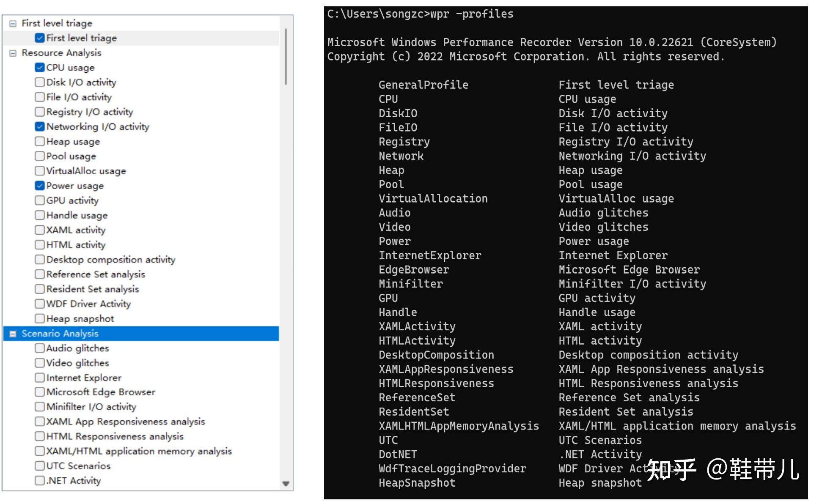Screen dimensions: 822x504
Task: Click the profile list scrollbar thumb
Action: [286, 57]
